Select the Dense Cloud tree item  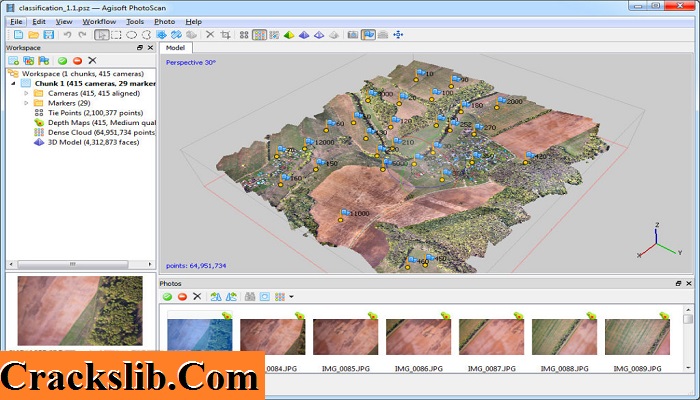click(95, 133)
